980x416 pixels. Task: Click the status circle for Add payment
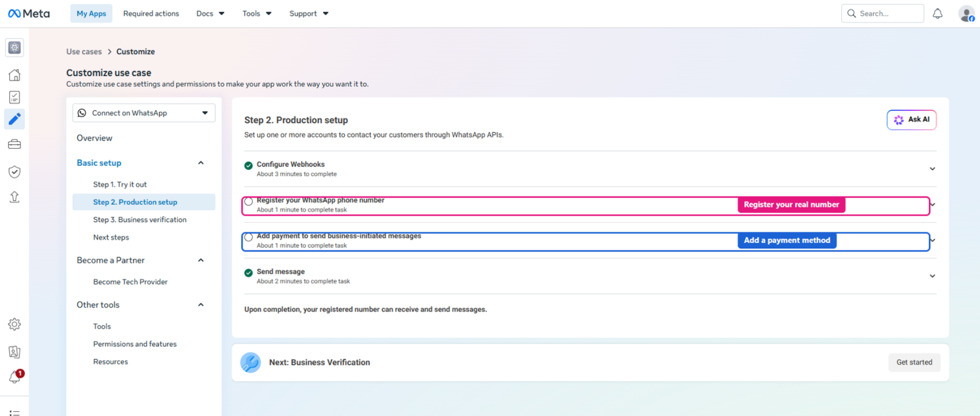point(249,237)
